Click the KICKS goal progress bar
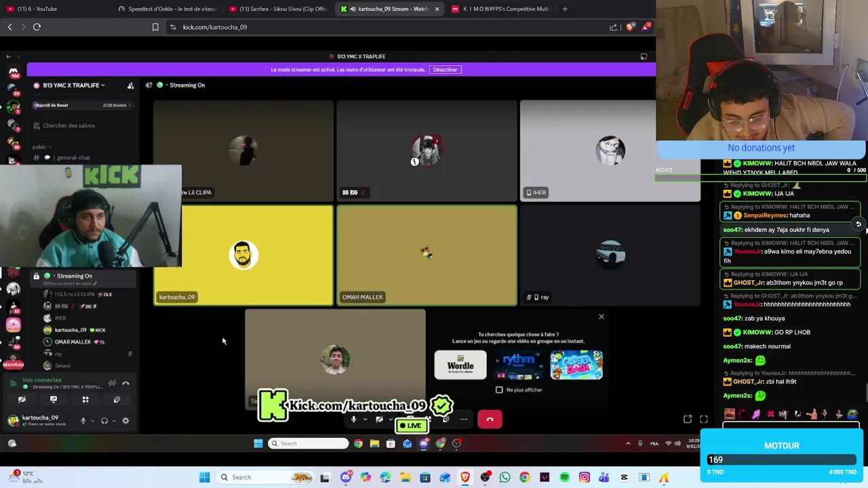Screen dimensions: 868x488 (x=760, y=178)
